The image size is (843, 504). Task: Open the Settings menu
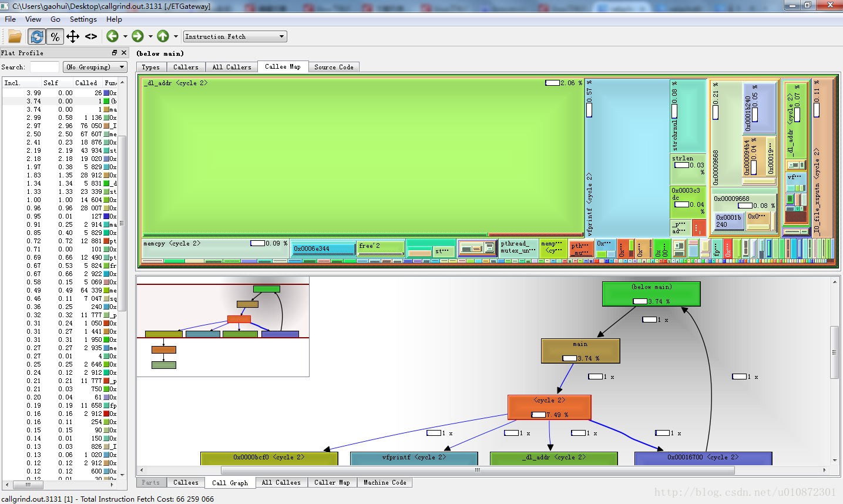(83, 19)
